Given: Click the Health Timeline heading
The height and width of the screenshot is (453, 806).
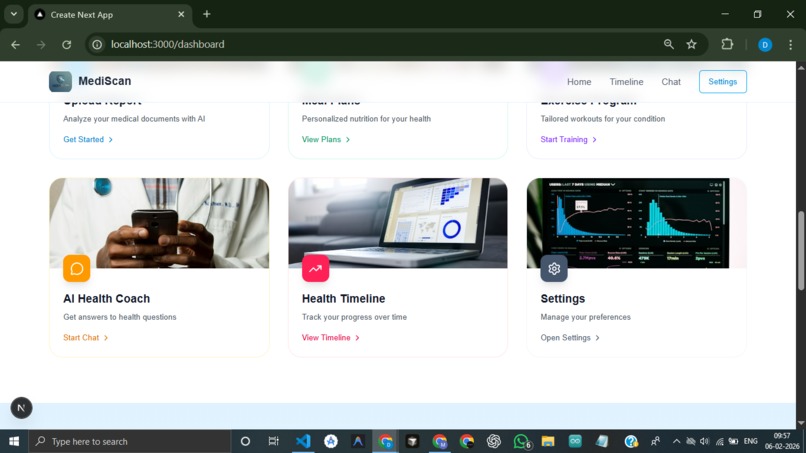Looking at the screenshot, I should (x=343, y=299).
